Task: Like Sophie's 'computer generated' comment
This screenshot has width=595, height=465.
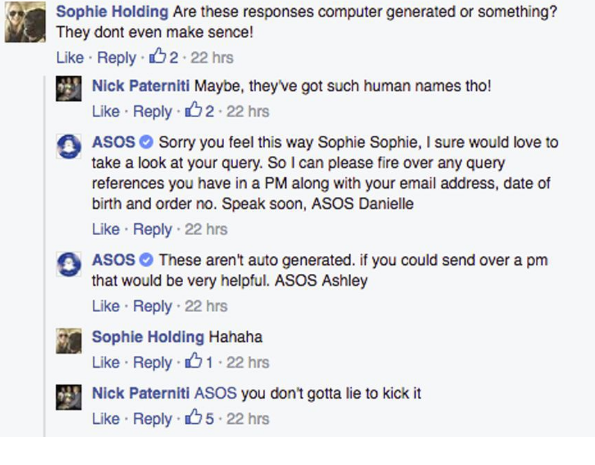Action: pos(70,58)
